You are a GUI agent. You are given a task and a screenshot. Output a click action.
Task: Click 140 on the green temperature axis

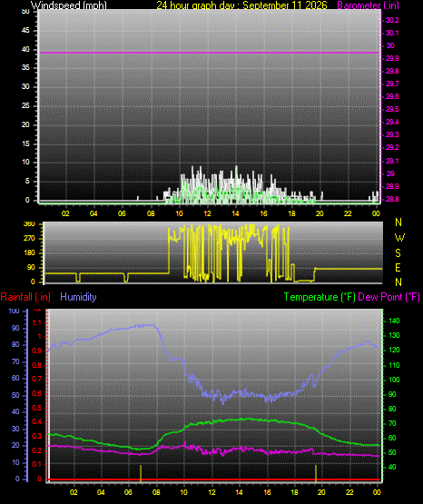click(x=394, y=321)
